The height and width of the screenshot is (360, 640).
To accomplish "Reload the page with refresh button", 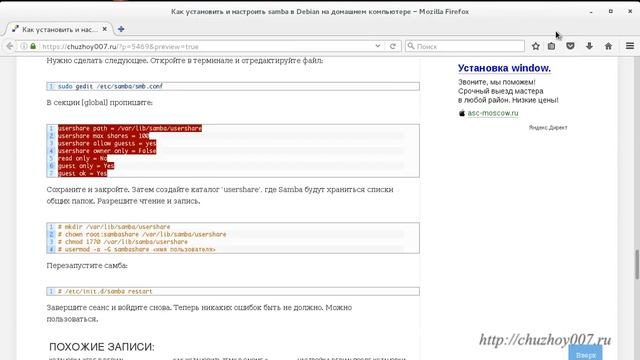I will 393,46.
